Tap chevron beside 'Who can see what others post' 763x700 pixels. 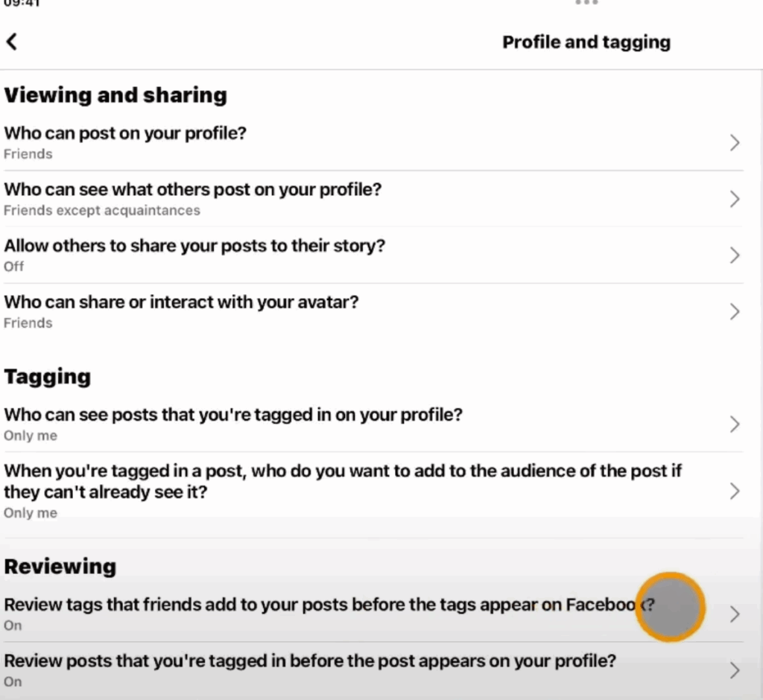pyautogui.click(x=735, y=199)
